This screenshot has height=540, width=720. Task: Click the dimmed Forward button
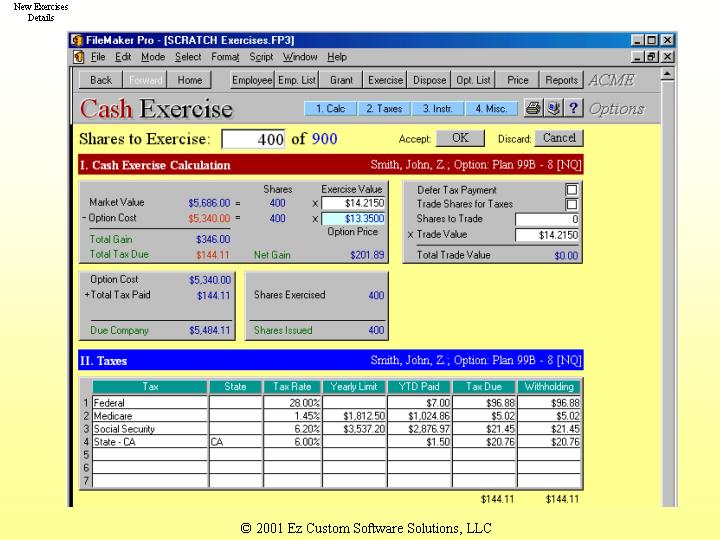click(x=145, y=80)
